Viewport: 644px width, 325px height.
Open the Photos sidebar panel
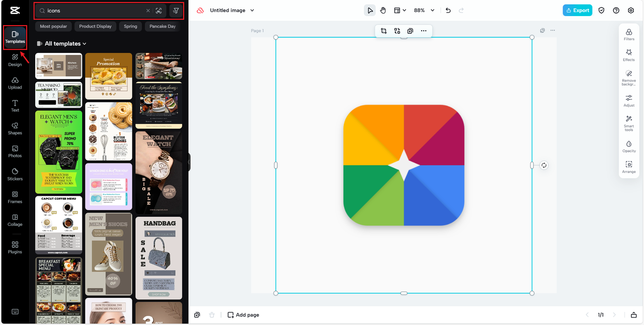coord(15,151)
